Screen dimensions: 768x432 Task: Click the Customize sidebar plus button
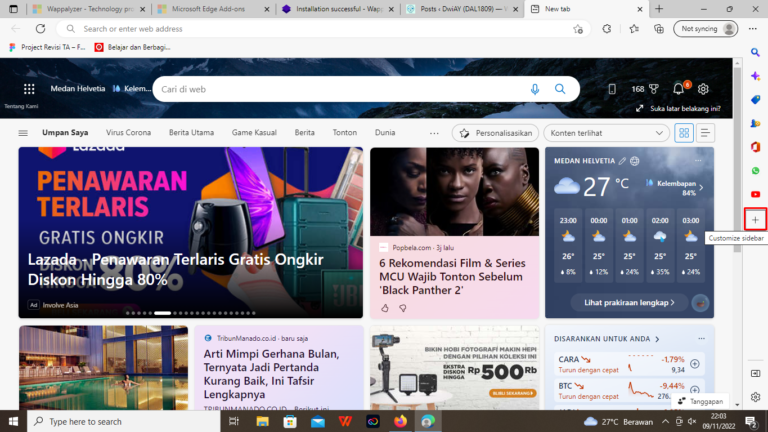[755, 220]
